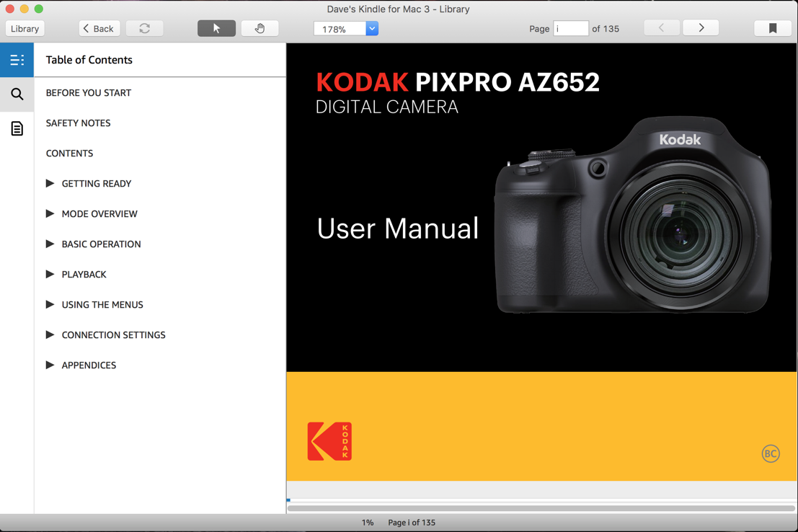Open the notes and marks page icon

(17, 129)
